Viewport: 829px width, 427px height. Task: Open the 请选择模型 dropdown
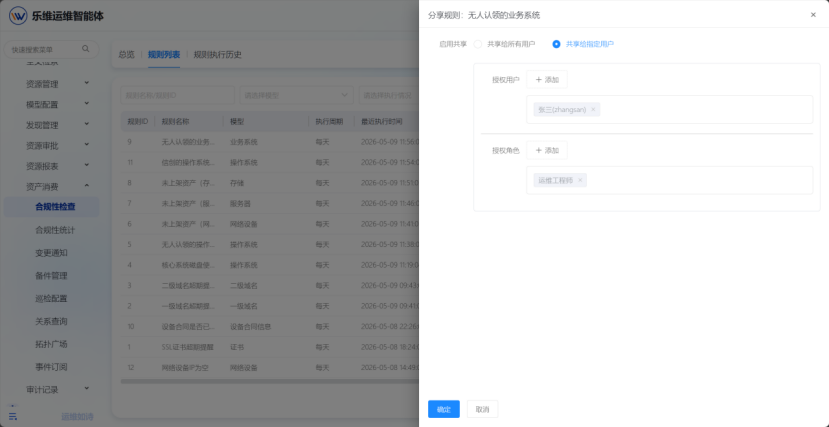click(297, 96)
